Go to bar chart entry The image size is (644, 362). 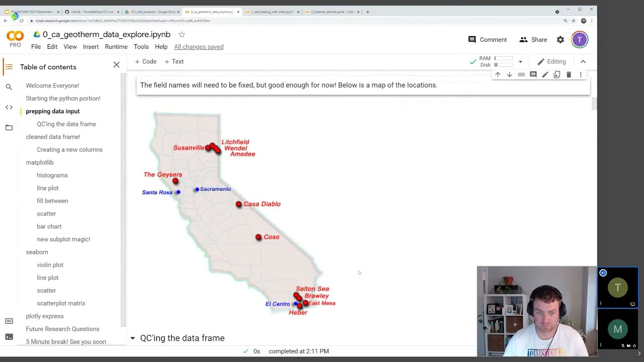point(49,227)
